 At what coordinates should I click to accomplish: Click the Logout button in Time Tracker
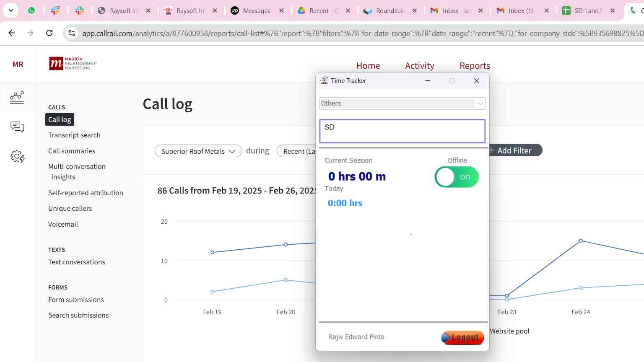pyautogui.click(x=462, y=337)
